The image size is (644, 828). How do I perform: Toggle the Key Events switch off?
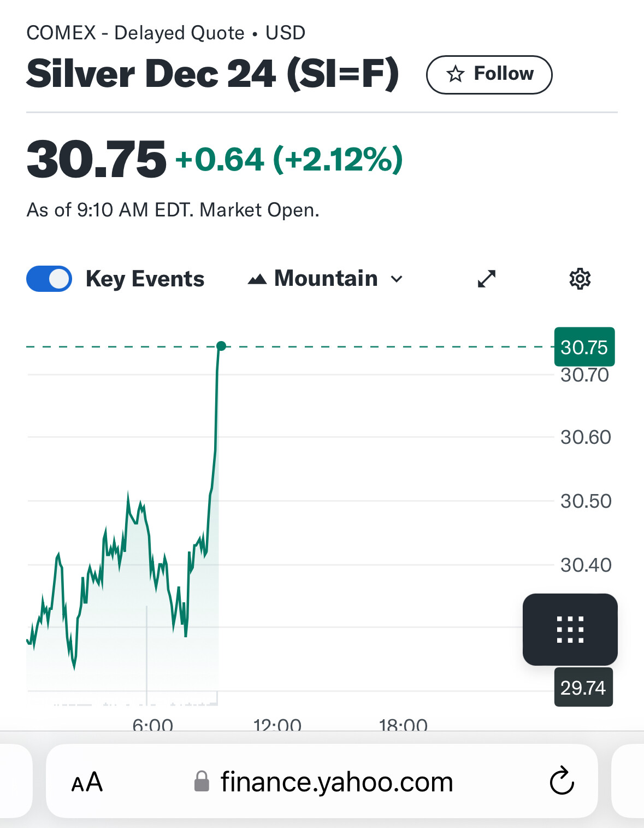tap(49, 279)
